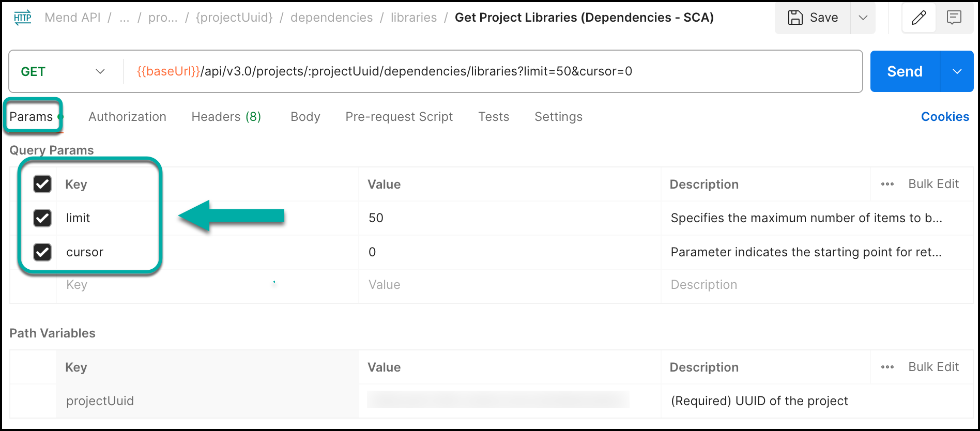Open Path Variables three-dot options menu
This screenshot has width=980, height=431.
coord(887,367)
